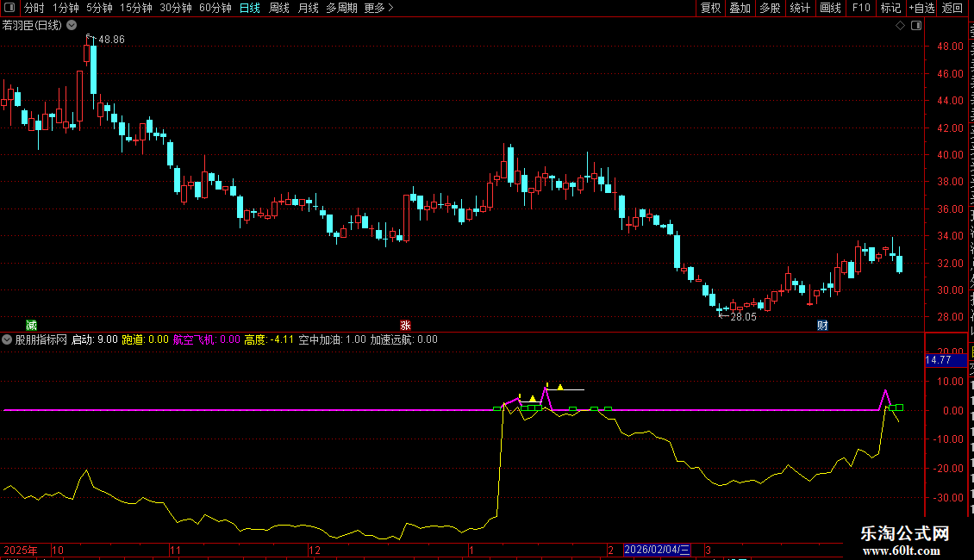Click the 28.05 low price label
The image size is (974, 560).
coord(743,317)
